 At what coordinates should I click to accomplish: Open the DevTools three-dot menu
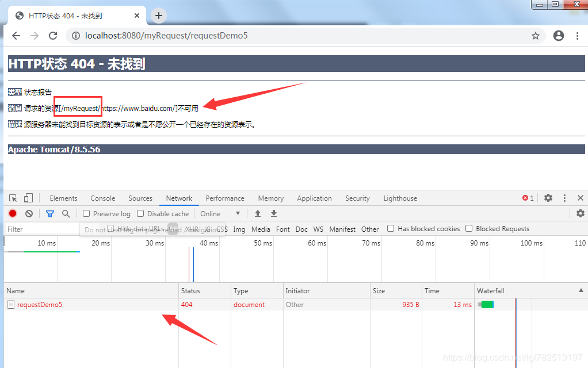[564, 198]
